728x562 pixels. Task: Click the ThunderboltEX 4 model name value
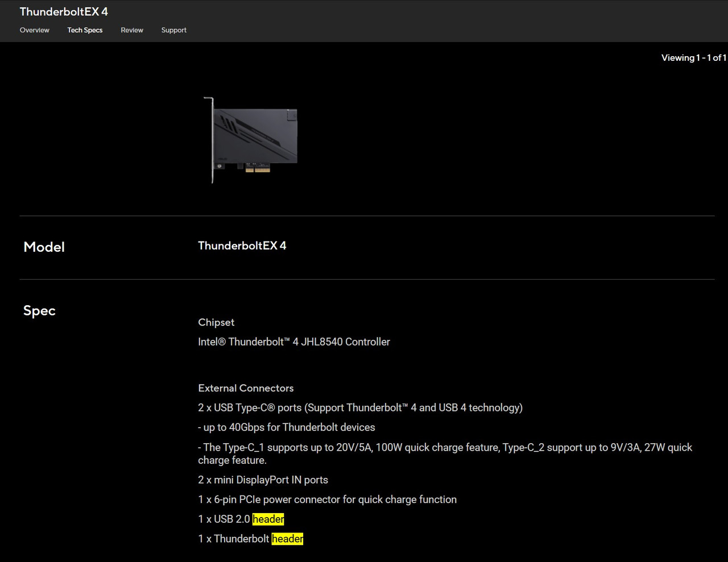coord(242,245)
